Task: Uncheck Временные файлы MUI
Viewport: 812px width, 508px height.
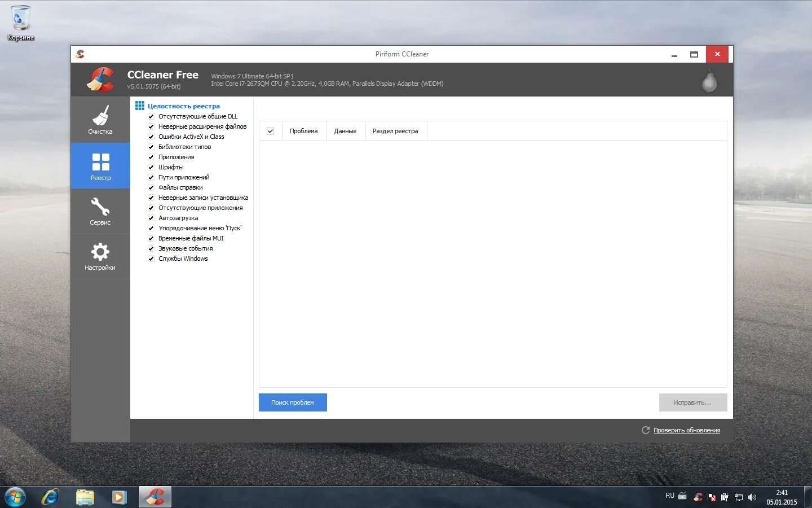Action: tap(151, 238)
